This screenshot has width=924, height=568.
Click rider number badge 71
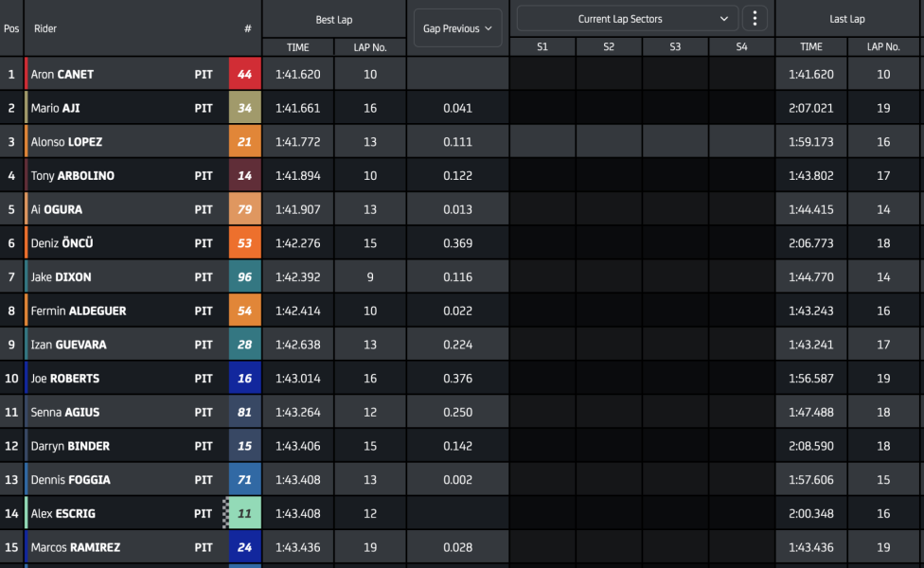click(x=244, y=480)
